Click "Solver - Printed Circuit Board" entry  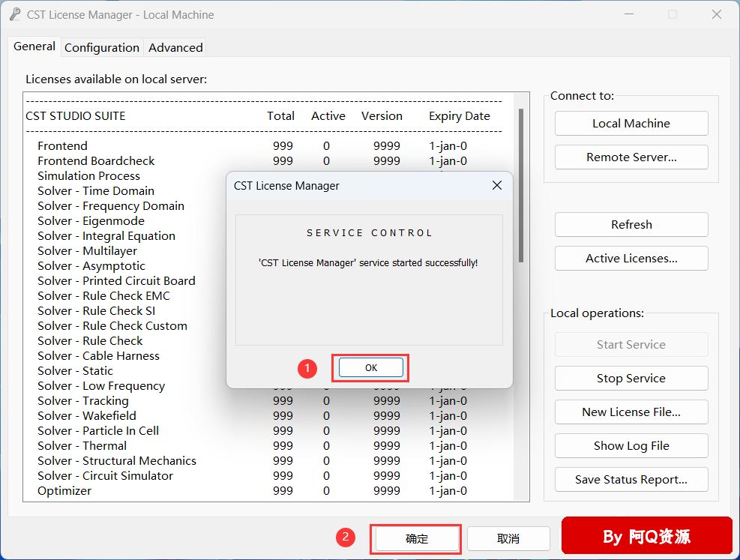116,280
